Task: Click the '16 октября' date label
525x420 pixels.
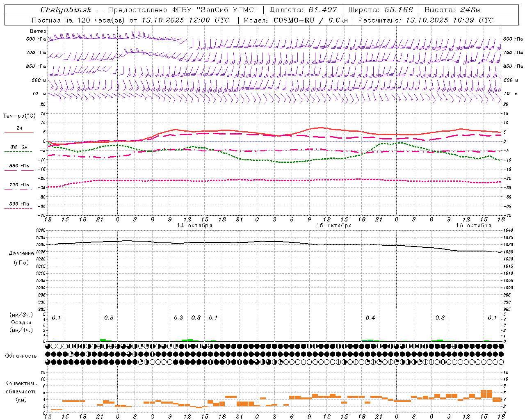Action: [473, 226]
